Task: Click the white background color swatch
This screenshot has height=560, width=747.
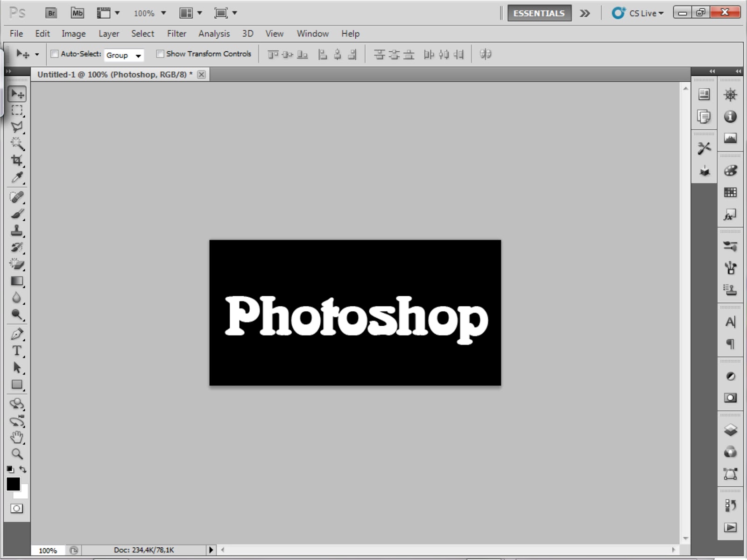Action: pyautogui.click(x=23, y=494)
